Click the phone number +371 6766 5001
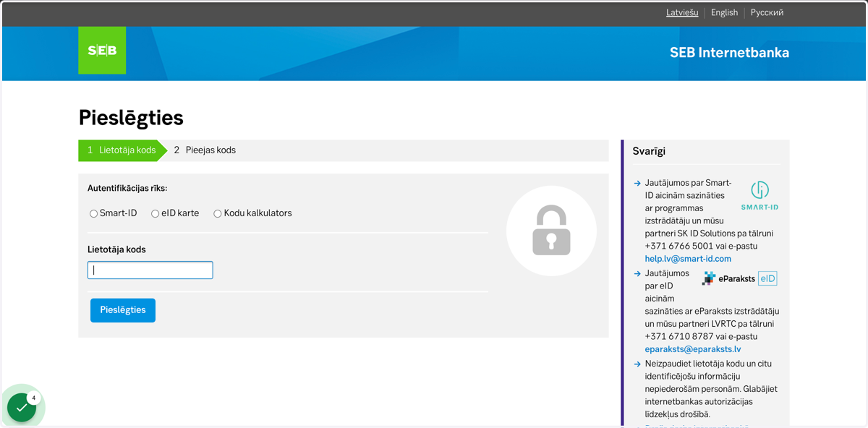This screenshot has width=868, height=428. 679,246
